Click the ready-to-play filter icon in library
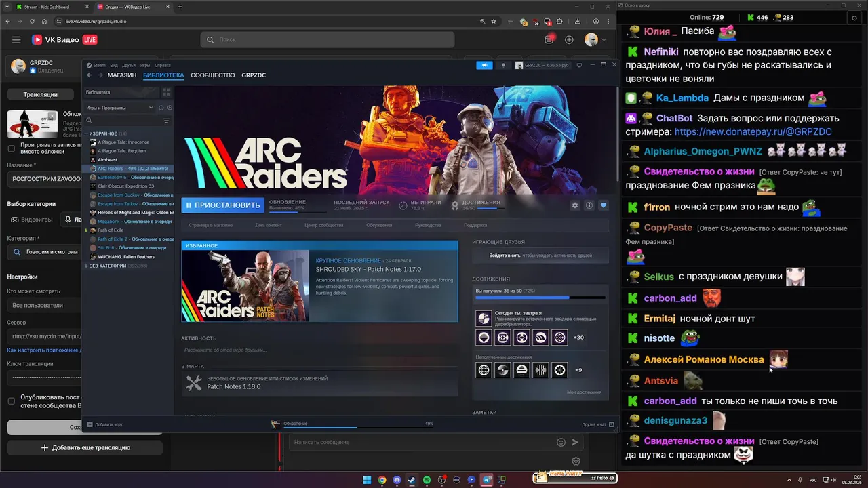868x488 pixels. [x=170, y=108]
